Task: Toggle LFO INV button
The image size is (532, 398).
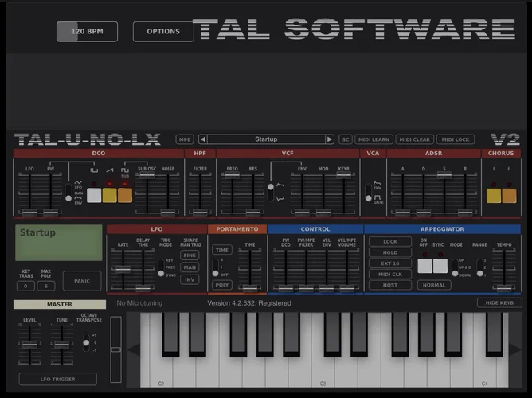Action: click(190, 279)
